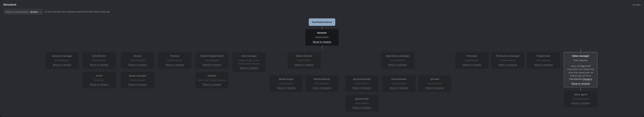The height and width of the screenshot is (117, 644).
Task: Select the Head of department role title
Action: coord(212,56)
